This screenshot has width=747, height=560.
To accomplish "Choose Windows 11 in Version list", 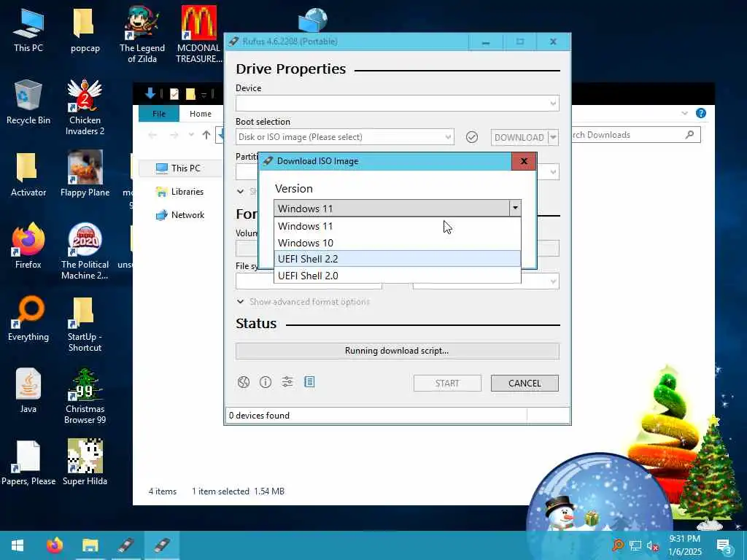I will (398, 226).
